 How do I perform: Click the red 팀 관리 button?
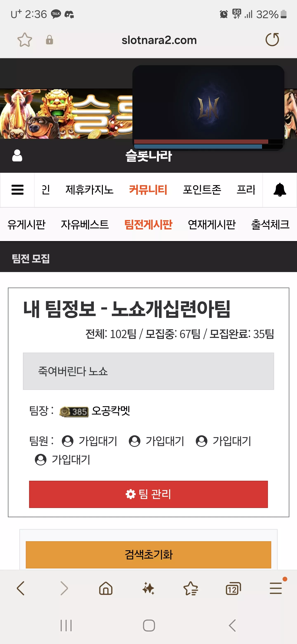tap(148, 494)
